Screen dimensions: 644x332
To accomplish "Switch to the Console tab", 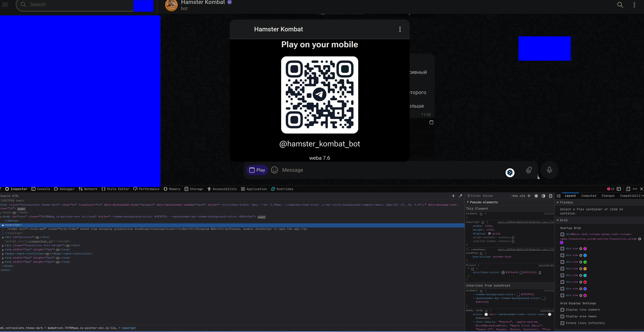I will pyautogui.click(x=40, y=189).
